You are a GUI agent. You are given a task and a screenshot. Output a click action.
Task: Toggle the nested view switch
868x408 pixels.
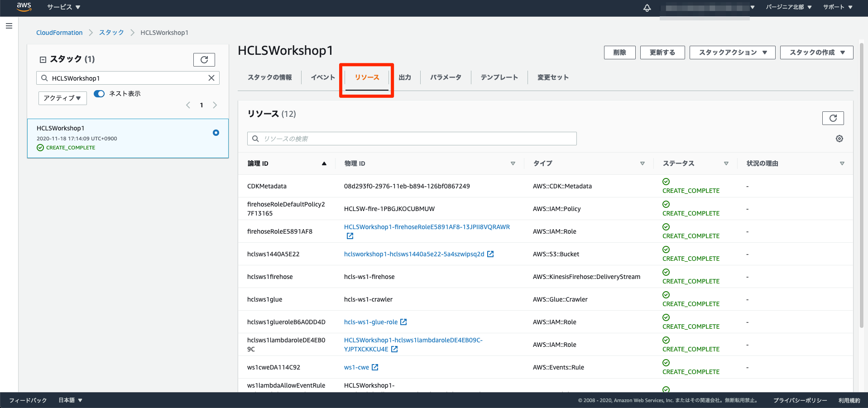(99, 94)
